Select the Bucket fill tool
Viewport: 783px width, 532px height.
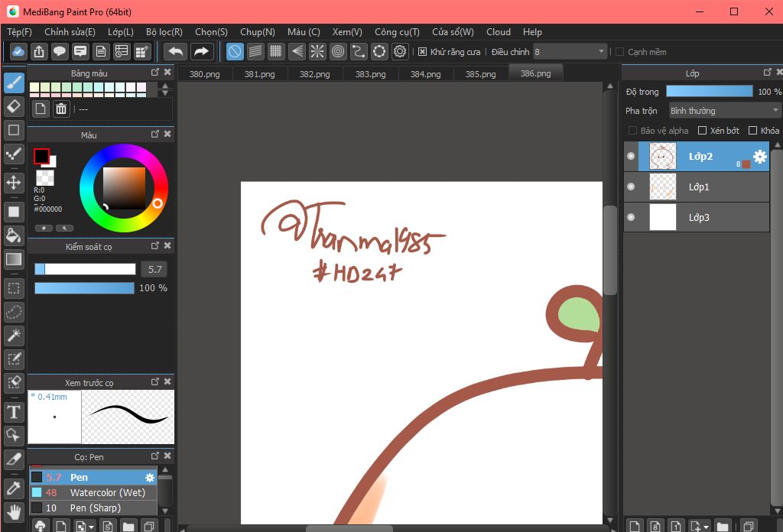(14, 235)
